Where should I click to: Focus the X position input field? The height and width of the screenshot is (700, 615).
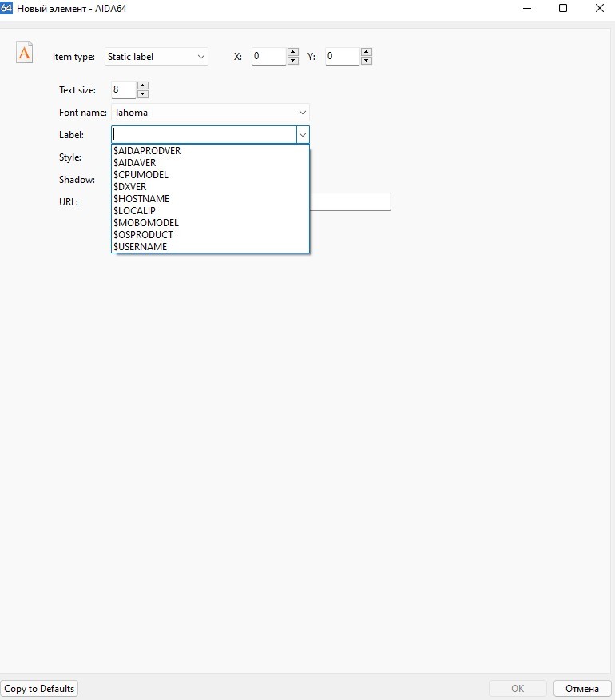pyautogui.click(x=268, y=56)
